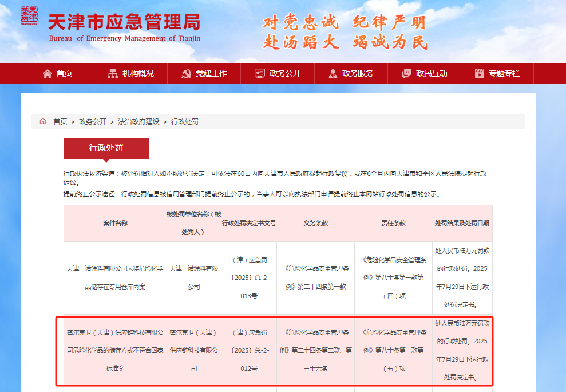Open the 机构概况 navigation menu item
This screenshot has height=392, width=566.
(130, 74)
